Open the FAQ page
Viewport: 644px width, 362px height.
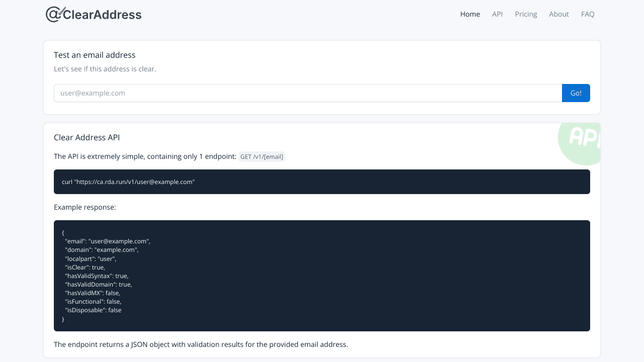tap(588, 14)
